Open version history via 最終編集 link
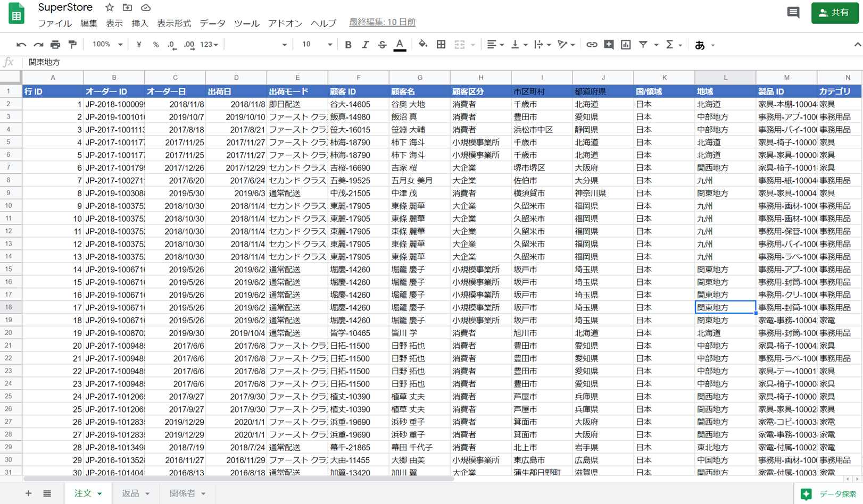Image resolution: width=863 pixels, height=504 pixels. 381,22
